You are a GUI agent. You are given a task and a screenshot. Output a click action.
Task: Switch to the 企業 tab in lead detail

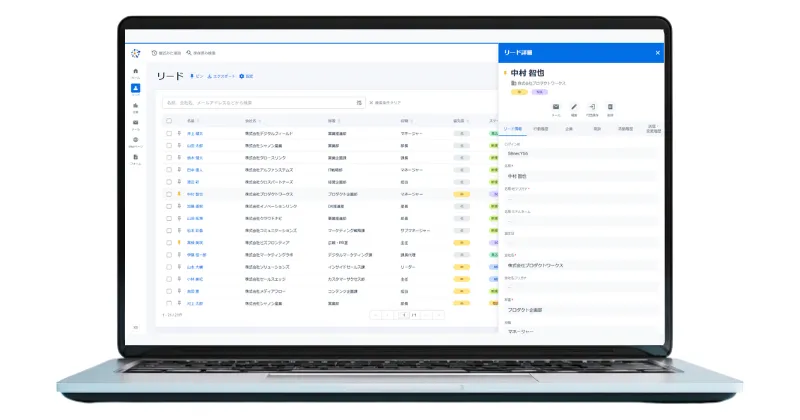pos(568,130)
